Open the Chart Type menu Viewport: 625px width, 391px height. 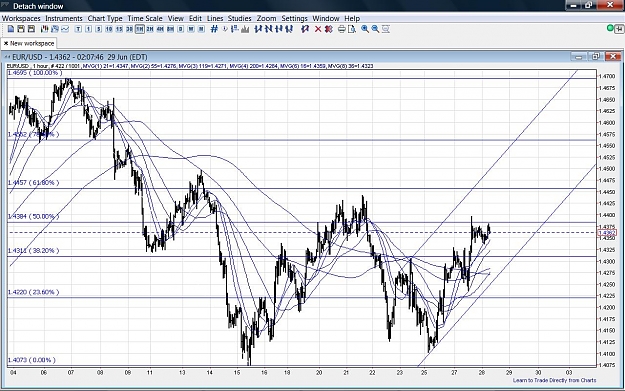105,18
